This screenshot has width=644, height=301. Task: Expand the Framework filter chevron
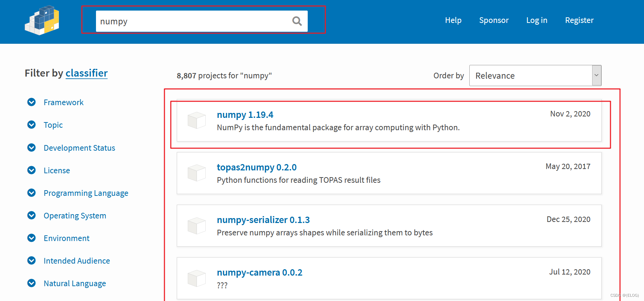coord(31,102)
